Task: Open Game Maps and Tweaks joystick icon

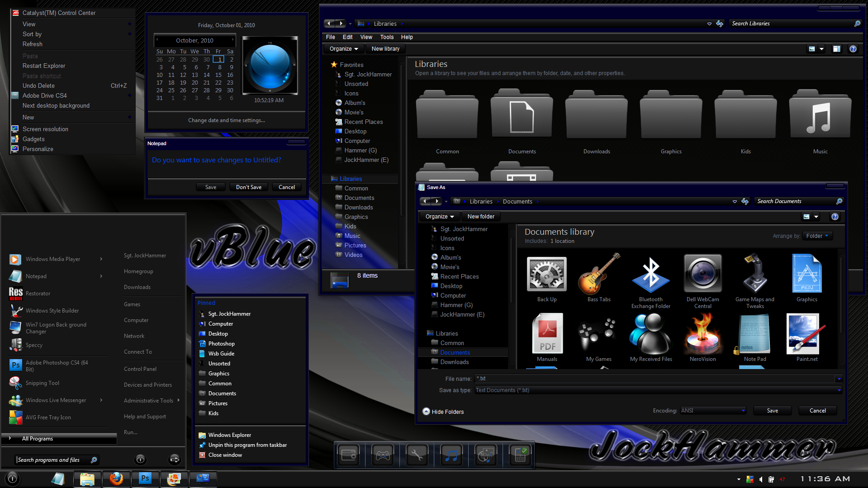Action: (x=754, y=274)
